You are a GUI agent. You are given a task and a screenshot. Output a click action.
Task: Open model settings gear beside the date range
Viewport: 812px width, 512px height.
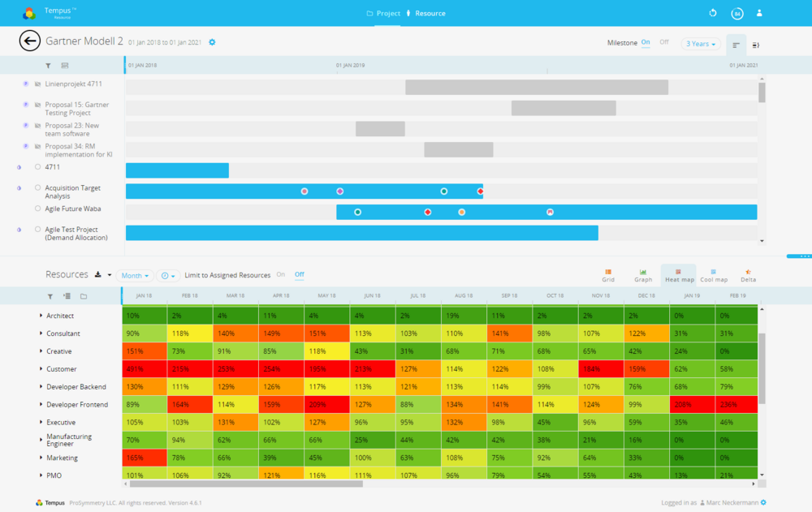pyautogui.click(x=213, y=42)
